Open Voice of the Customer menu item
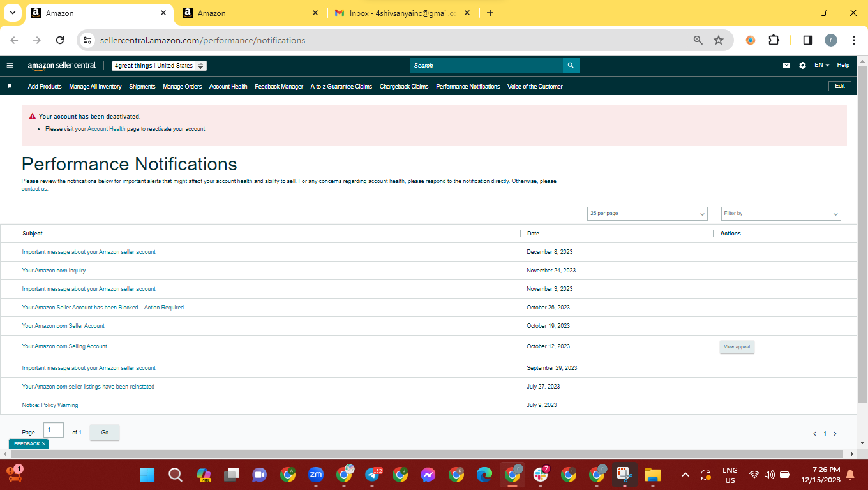 pos(535,87)
